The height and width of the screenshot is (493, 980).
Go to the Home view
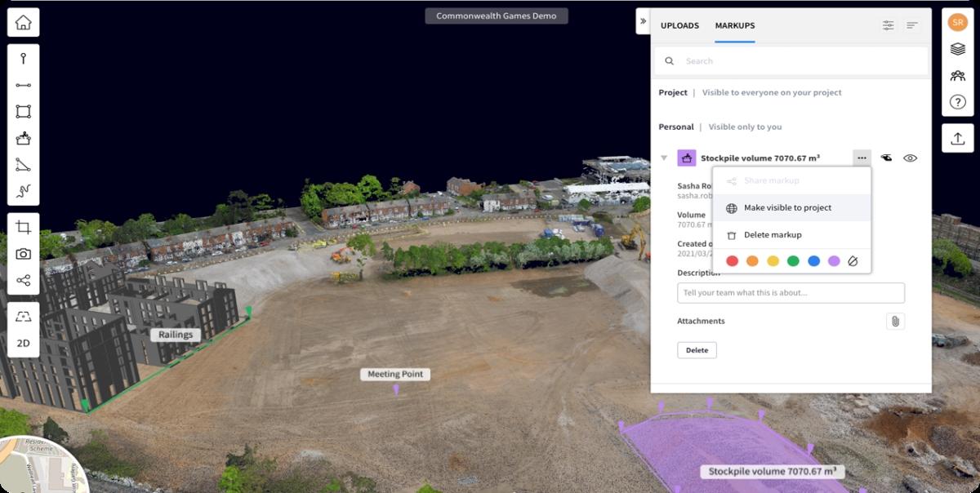click(x=23, y=22)
